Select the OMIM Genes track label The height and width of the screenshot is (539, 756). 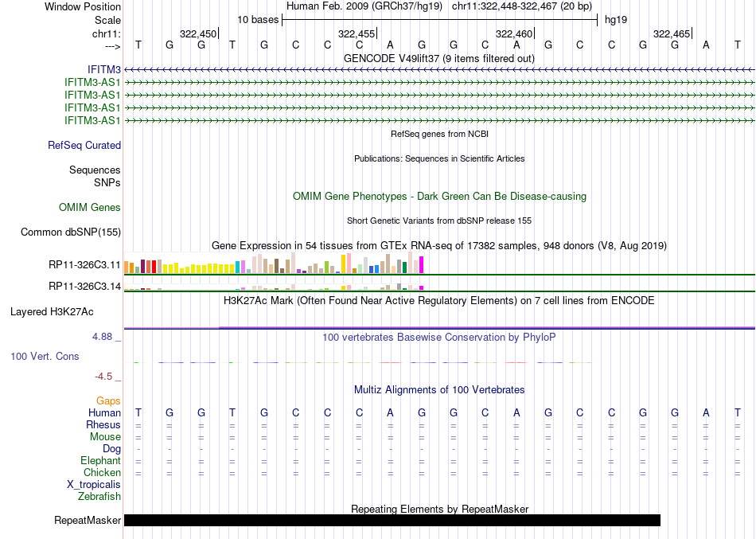(89, 208)
